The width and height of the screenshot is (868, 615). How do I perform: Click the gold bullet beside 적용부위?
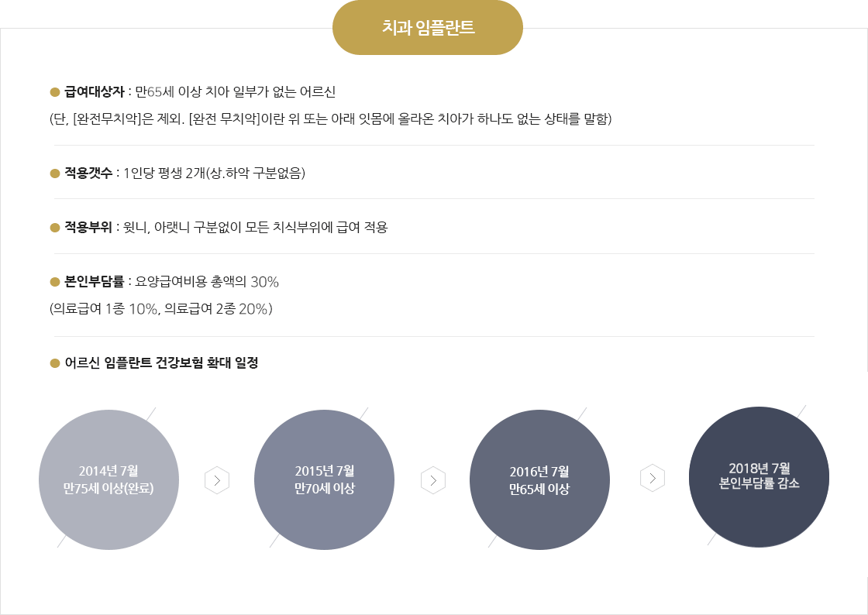(55, 227)
